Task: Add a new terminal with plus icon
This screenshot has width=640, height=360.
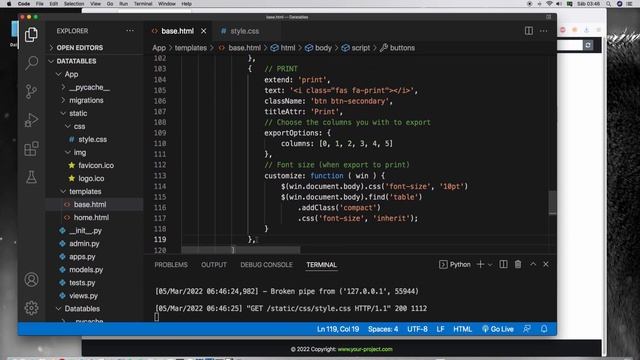Action: click(x=480, y=264)
